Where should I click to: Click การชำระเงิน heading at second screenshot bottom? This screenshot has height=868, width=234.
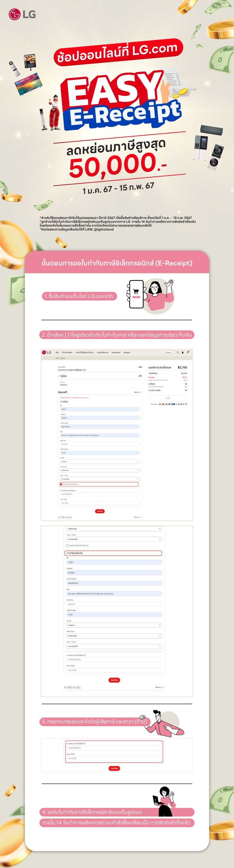click(x=72, y=687)
